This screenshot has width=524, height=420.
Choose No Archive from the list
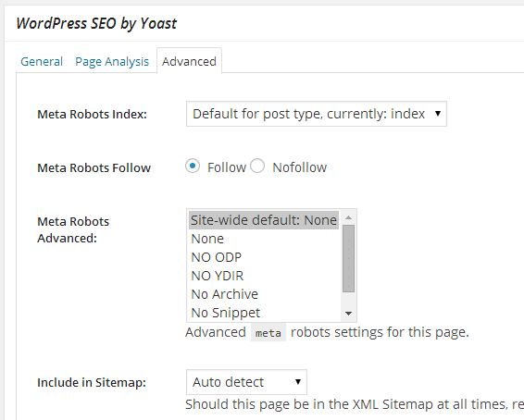(264, 294)
